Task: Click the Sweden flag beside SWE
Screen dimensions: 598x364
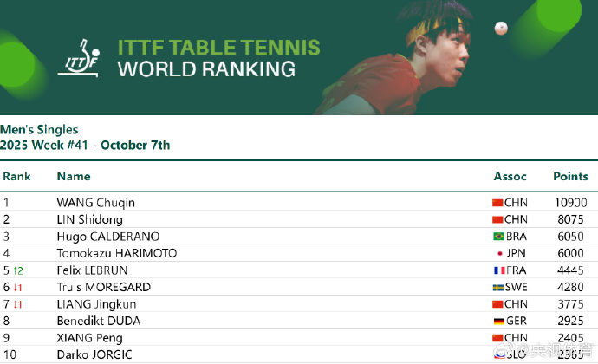Action: point(497,287)
